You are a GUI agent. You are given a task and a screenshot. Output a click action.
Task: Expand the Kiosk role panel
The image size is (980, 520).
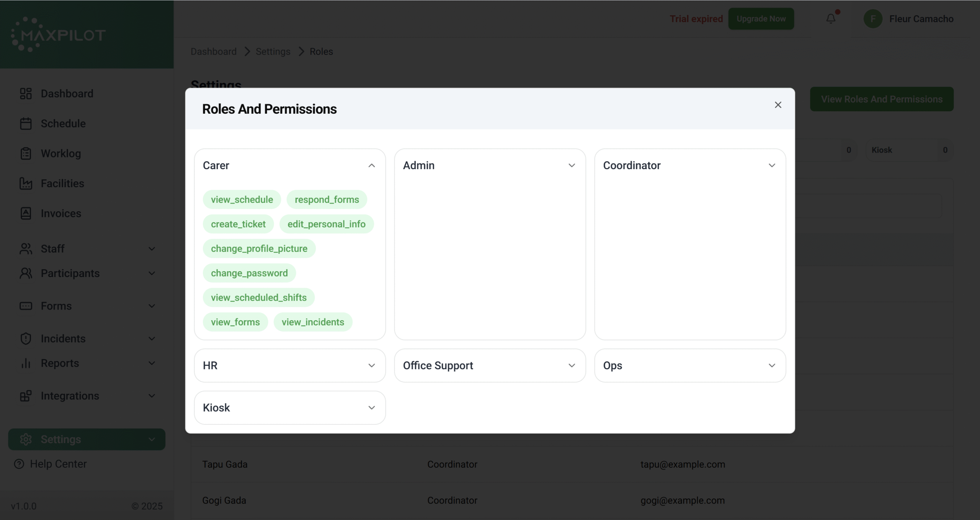point(371,408)
